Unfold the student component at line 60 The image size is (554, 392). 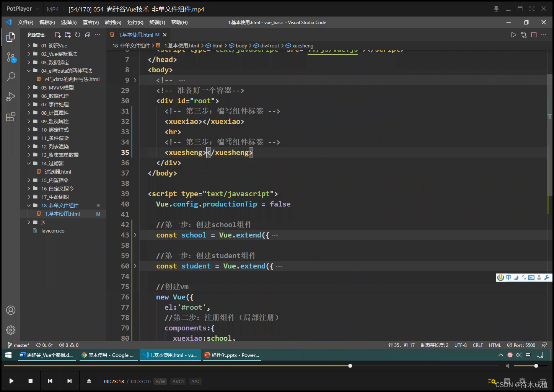click(135, 266)
